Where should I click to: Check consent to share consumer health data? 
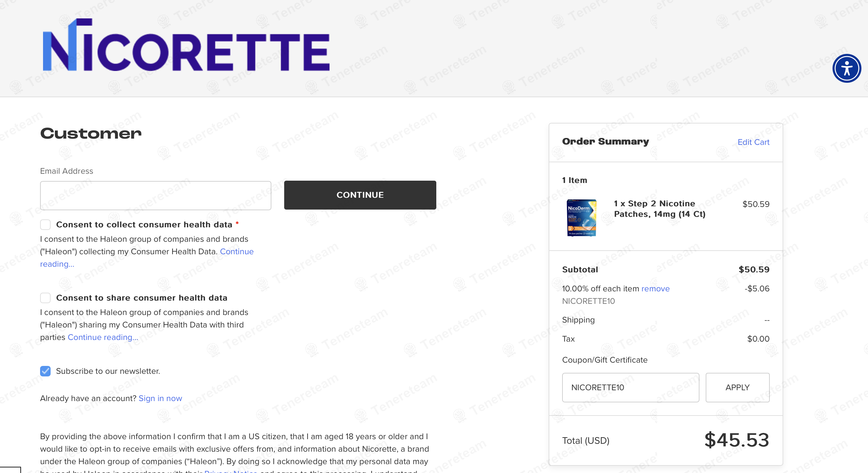(x=45, y=298)
